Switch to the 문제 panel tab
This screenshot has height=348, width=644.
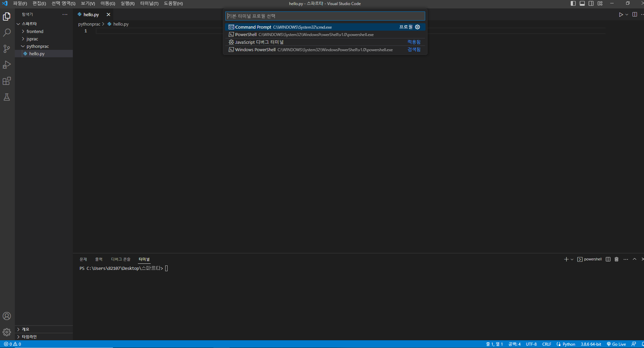pyautogui.click(x=83, y=259)
